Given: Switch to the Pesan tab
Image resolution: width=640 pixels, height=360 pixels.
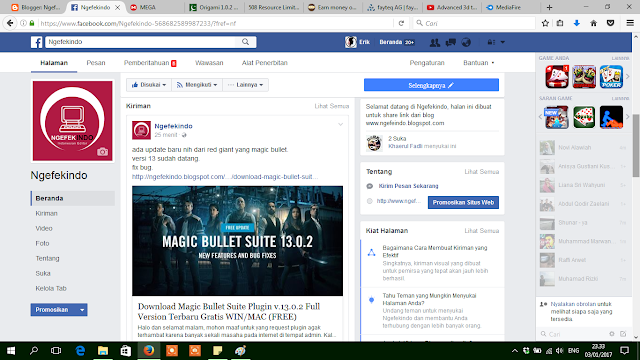Looking at the screenshot, I should [96, 63].
